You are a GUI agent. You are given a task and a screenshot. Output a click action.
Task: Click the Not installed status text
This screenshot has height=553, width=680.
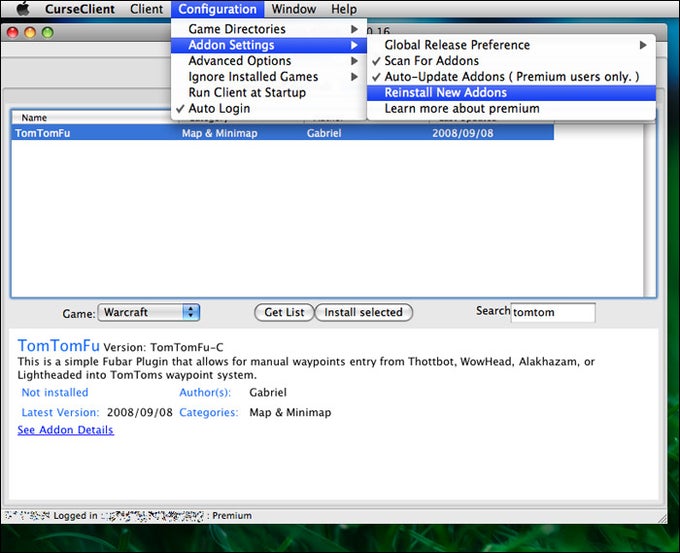pyautogui.click(x=55, y=393)
